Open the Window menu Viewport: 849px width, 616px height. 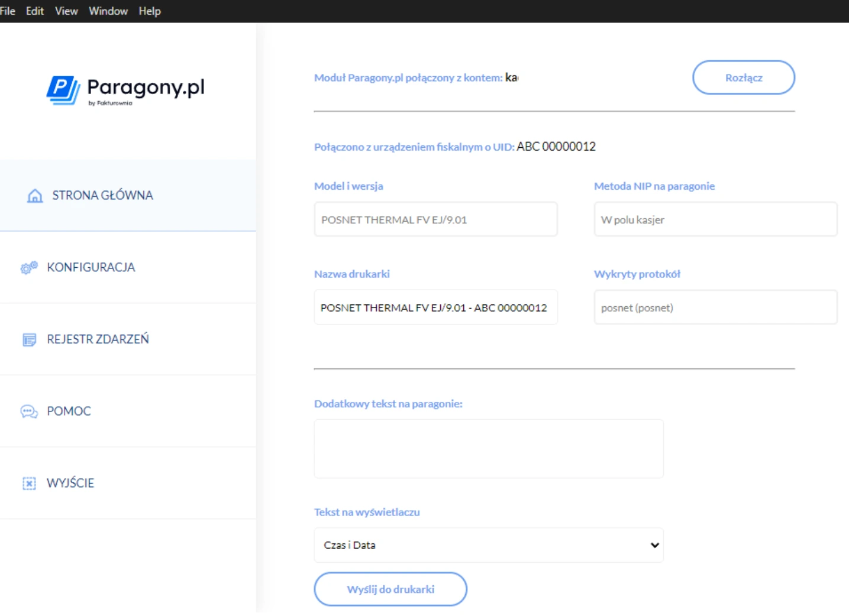[x=108, y=10]
